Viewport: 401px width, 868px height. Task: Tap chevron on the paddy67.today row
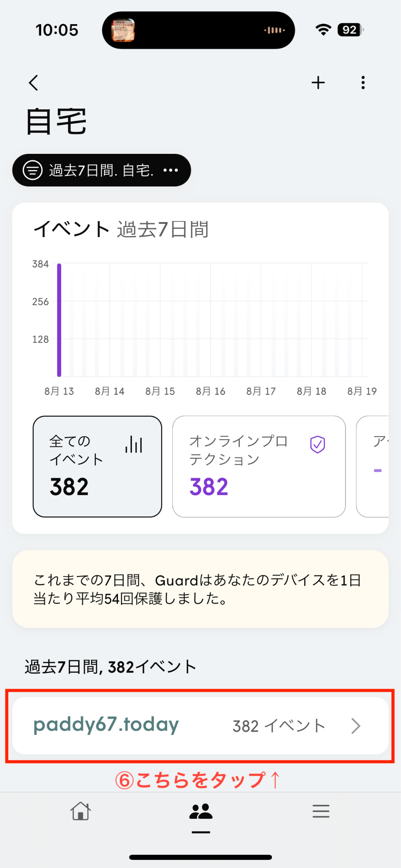[x=356, y=726]
